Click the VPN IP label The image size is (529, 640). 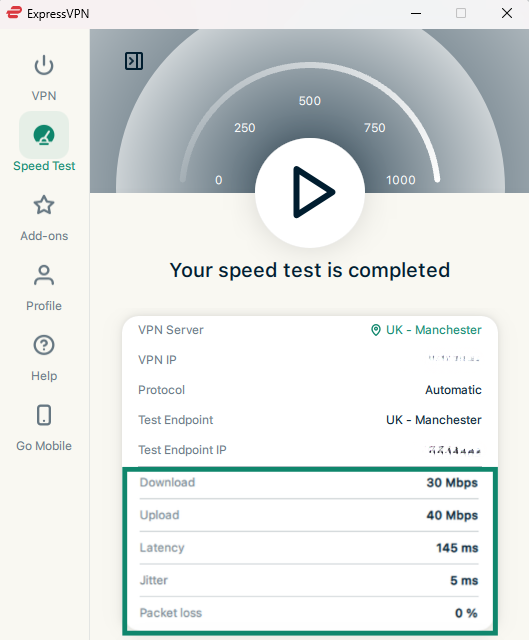pyautogui.click(x=157, y=360)
